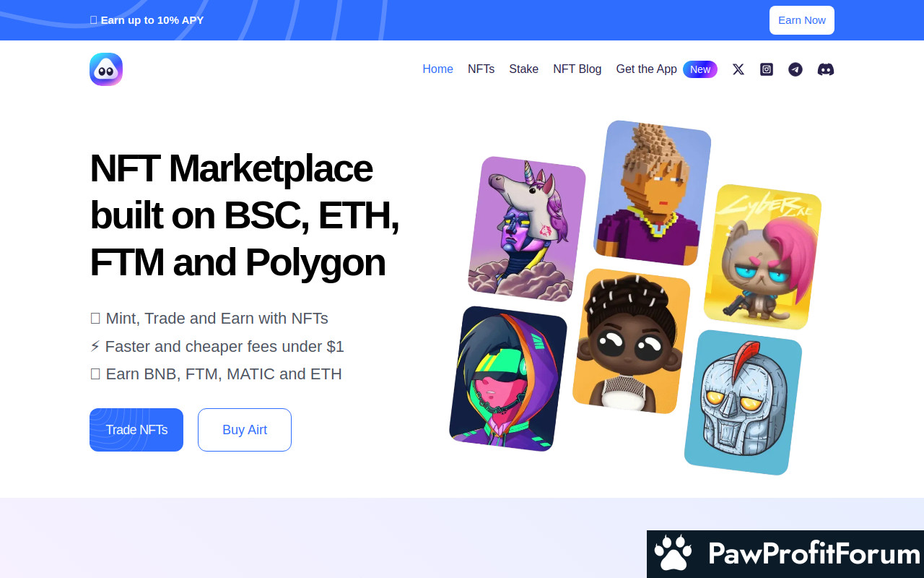Click Get the App link
The image size is (924, 578).
[646, 69]
